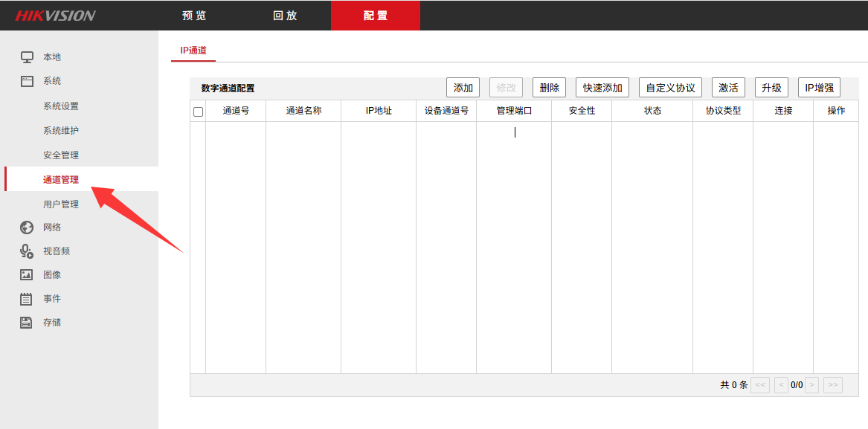
Task: Open 系统设置 in the sidebar
Action: [x=61, y=106]
